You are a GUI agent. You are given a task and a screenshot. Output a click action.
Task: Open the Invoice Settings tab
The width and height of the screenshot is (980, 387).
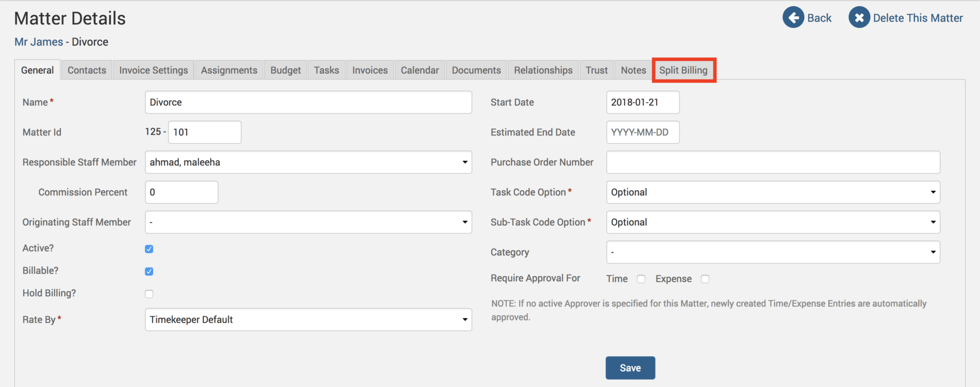coord(154,70)
